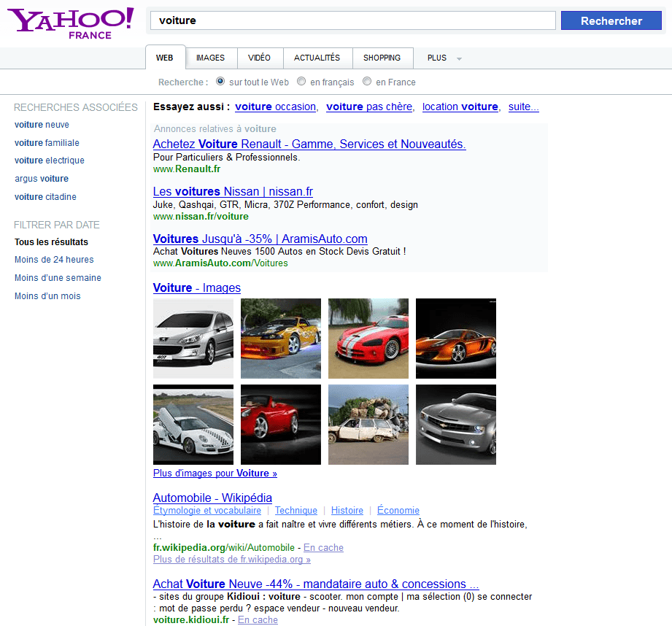672x626 pixels.
Task: Select related search 'voiture neuve'
Action: click(x=42, y=125)
